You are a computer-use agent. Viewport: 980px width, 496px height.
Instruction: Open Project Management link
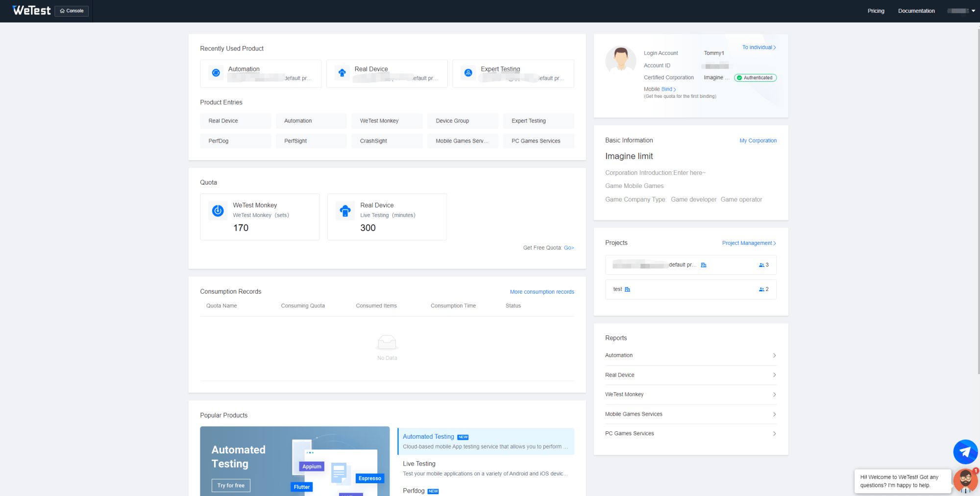749,243
